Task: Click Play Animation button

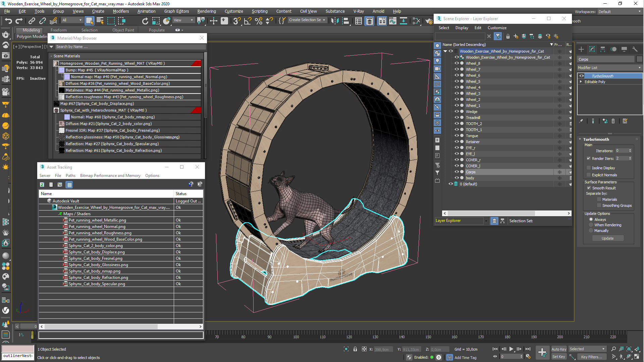Action: [511, 349]
